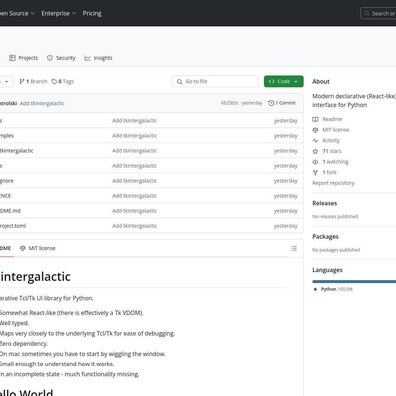Image resolution: width=396 pixels, height=396 pixels.
Task: Expand the Open Source menu
Action: 17,13
